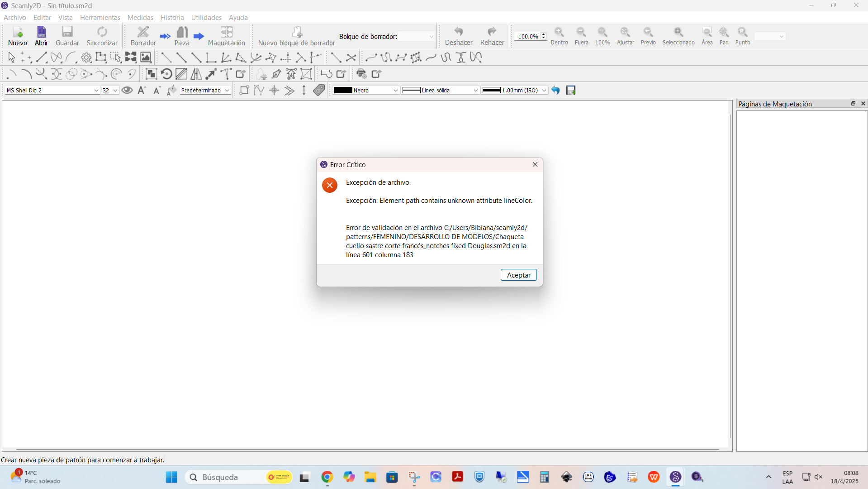Click the zoom percentage stepper arrows
868x489 pixels.
[543, 36]
